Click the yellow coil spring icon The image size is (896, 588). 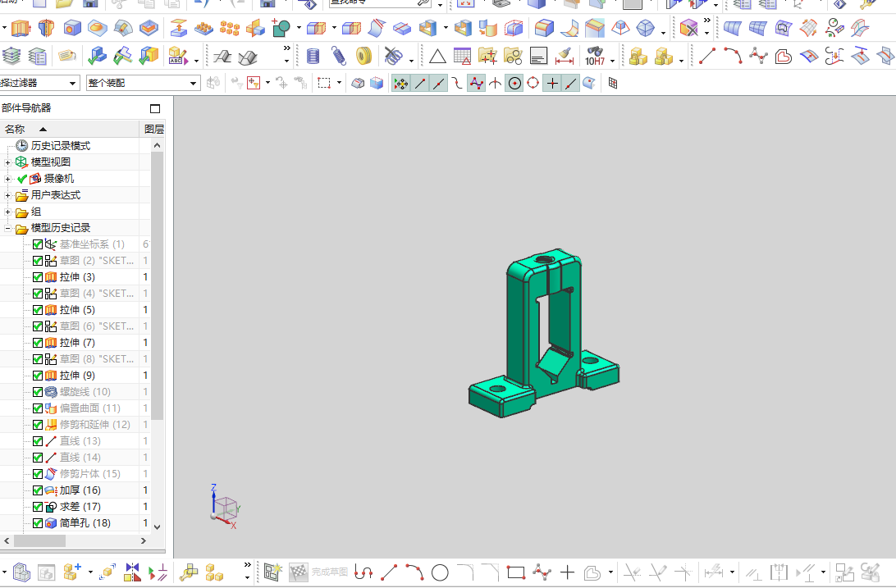pos(364,56)
